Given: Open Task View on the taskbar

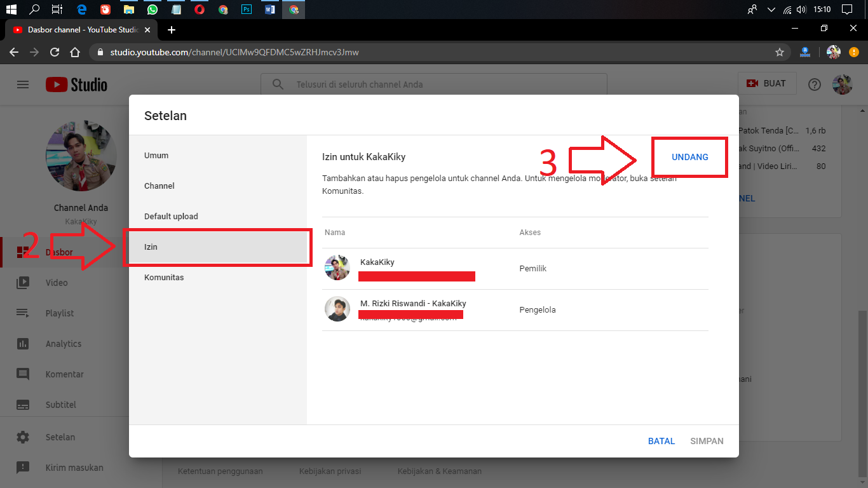Looking at the screenshot, I should 57,10.
